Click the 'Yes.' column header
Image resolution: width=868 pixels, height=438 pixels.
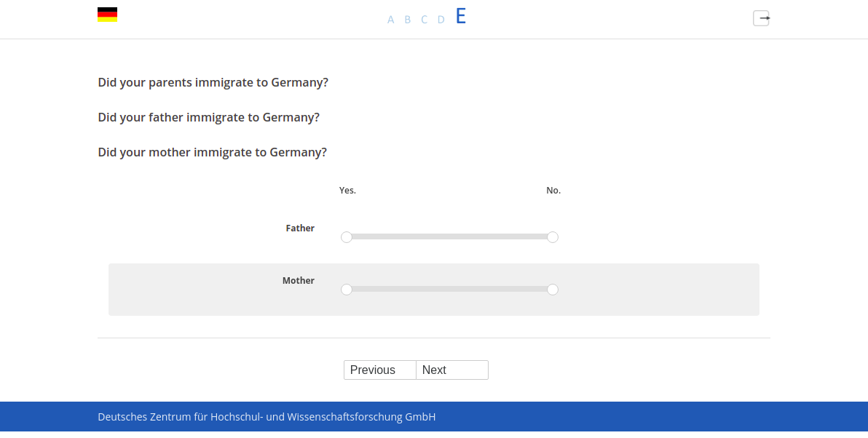tap(347, 190)
